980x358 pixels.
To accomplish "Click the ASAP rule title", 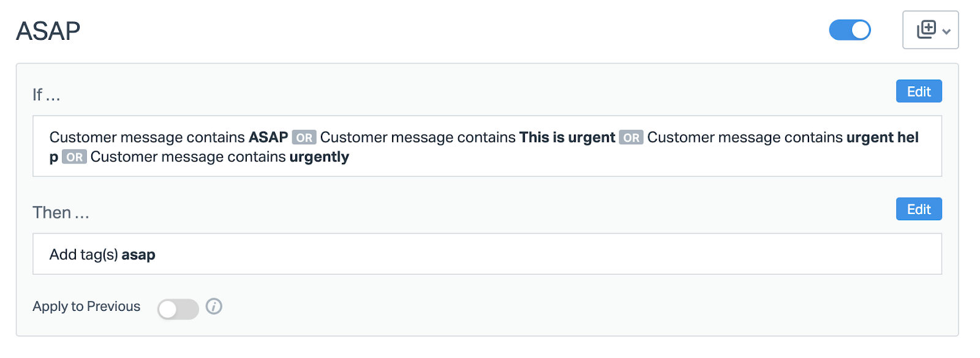I will tap(48, 31).
